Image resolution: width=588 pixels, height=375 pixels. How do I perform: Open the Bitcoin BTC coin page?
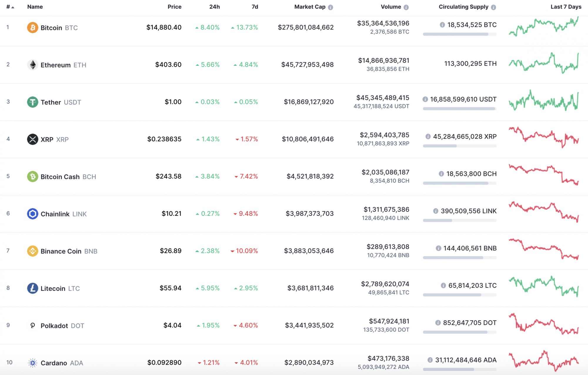click(x=59, y=28)
